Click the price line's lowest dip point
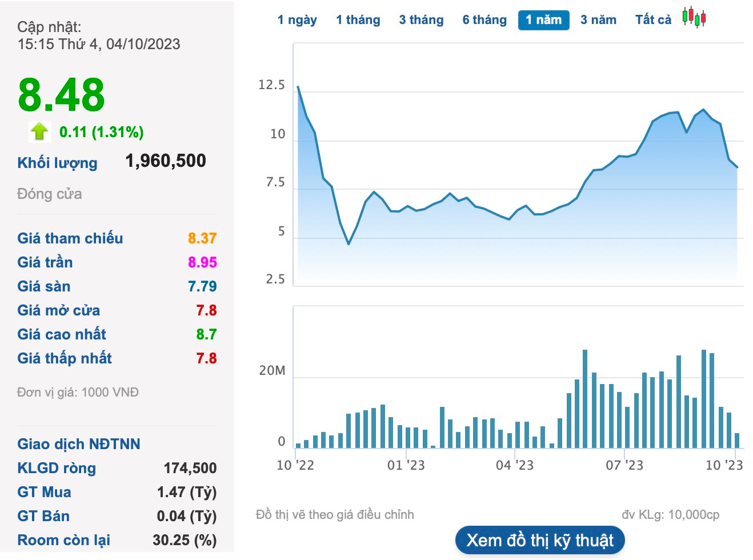 tap(349, 244)
